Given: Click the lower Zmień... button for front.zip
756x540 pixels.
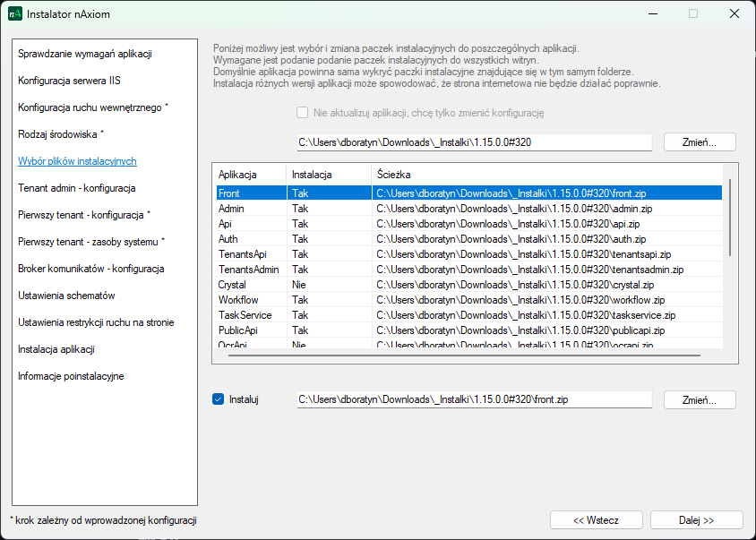Looking at the screenshot, I should click(700, 399).
